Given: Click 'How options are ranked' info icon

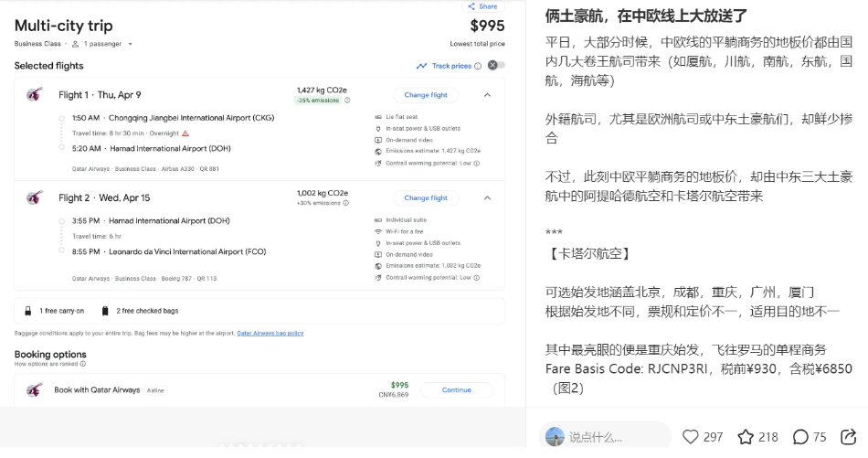Looking at the screenshot, I should 83,364.
